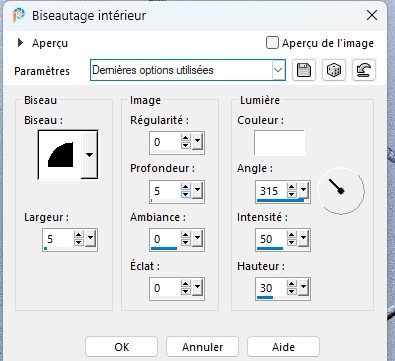The height and width of the screenshot is (361, 395).
Task: Click the Aide help button
Action: 283,347
